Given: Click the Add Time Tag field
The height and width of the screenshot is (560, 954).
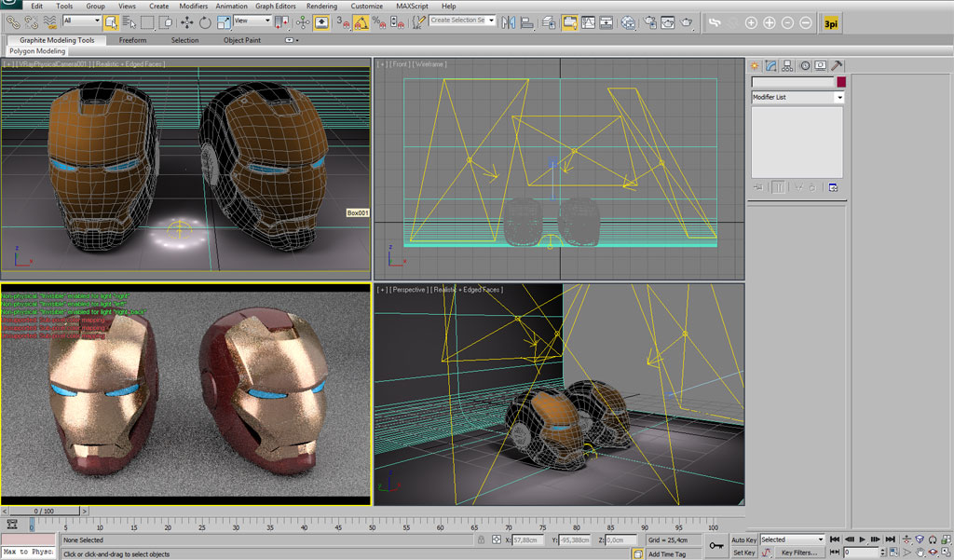Looking at the screenshot, I should (672, 553).
